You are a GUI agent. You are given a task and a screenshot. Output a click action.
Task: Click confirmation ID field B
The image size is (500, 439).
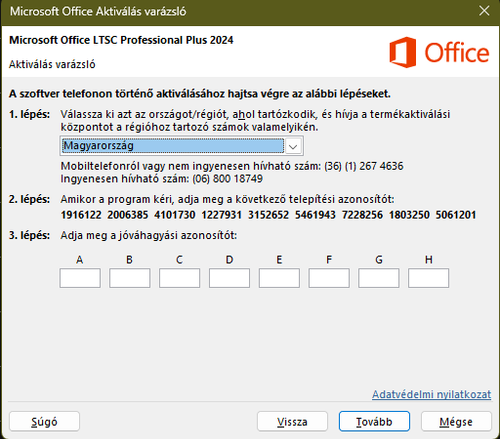(130, 278)
